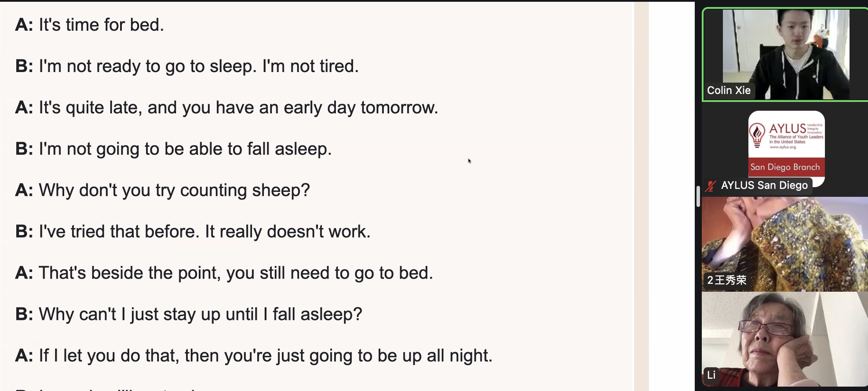The width and height of the screenshot is (868, 391).
Task: Click the AYLUS San Diego name label
Action: (x=764, y=185)
